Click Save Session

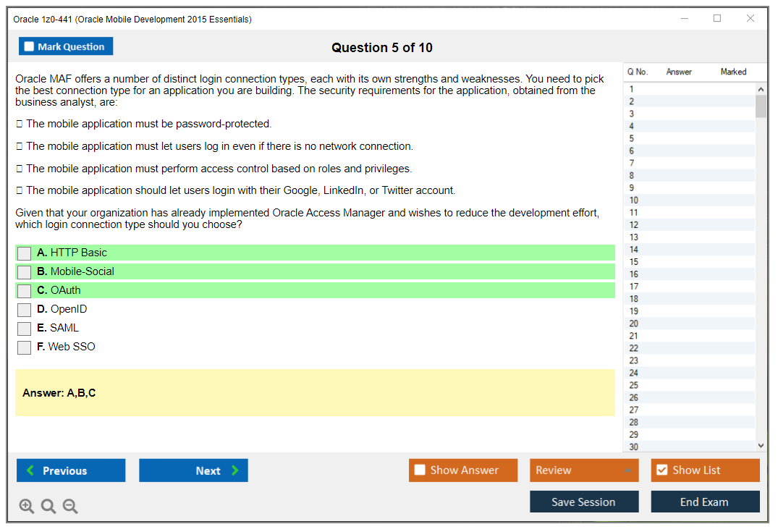pos(584,501)
